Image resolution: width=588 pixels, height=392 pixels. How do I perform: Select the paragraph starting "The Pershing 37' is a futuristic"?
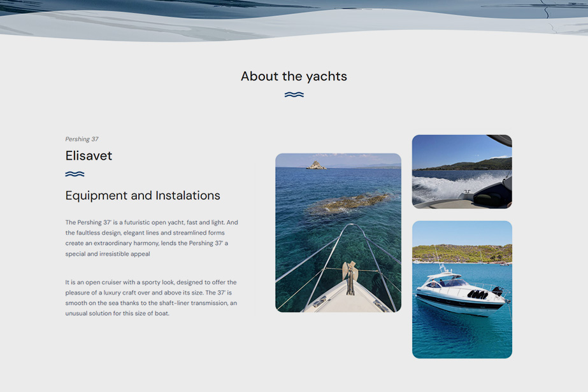(x=152, y=238)
